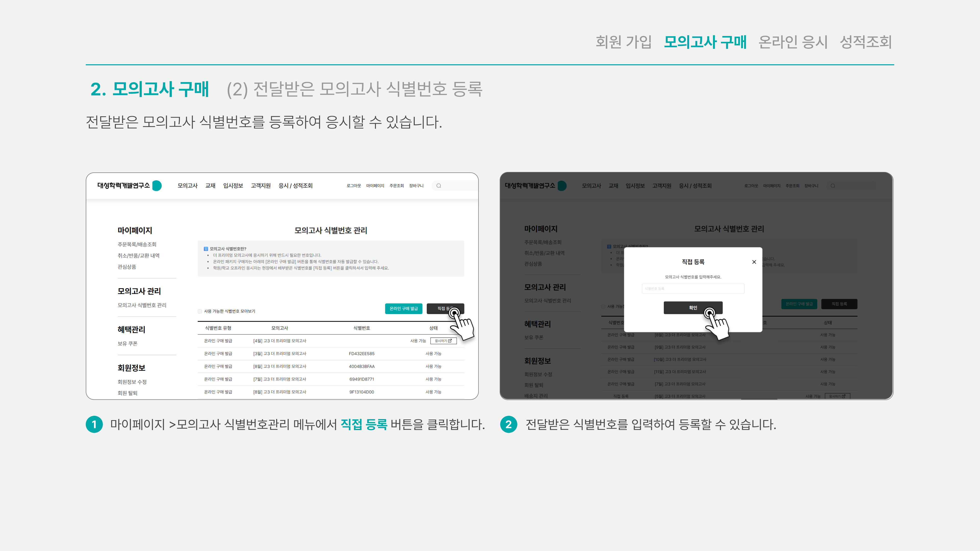Select the 성적조회 tab at top
The width and height of the screenshot is (980, 551).
(x=866, y=42)
